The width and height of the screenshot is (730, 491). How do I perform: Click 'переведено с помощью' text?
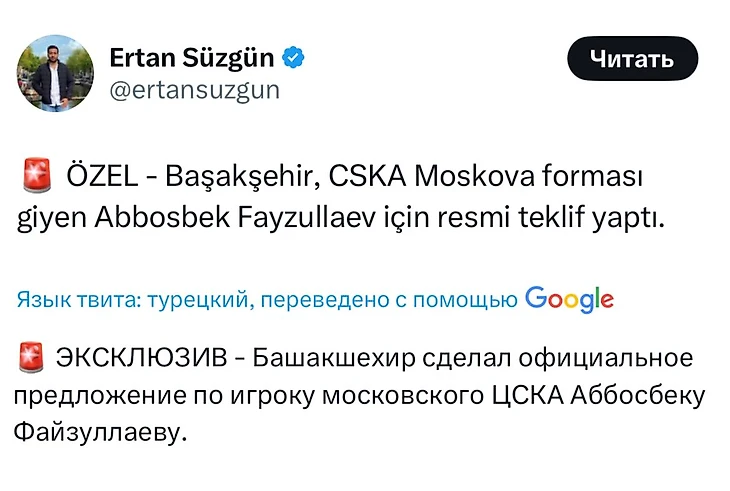389,299
